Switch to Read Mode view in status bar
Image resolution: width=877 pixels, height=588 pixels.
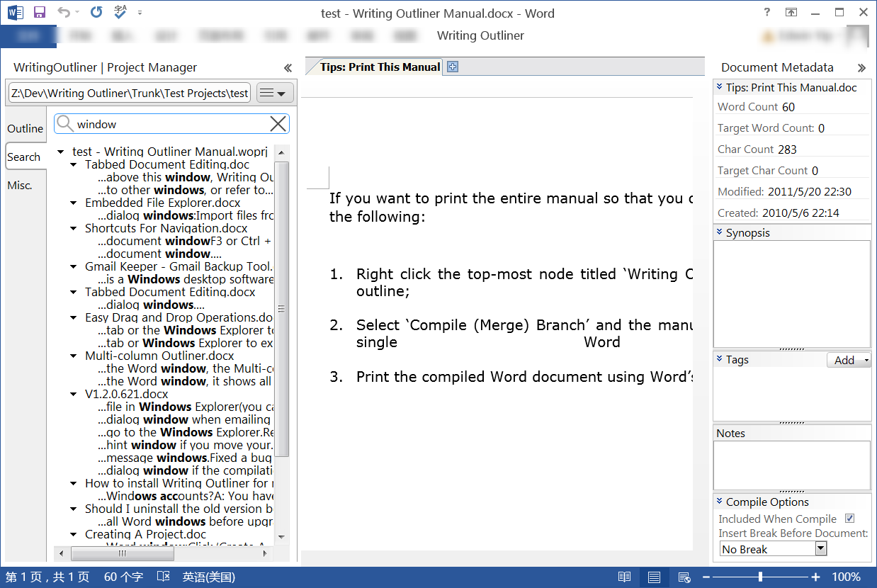click(x=624, y=577)
